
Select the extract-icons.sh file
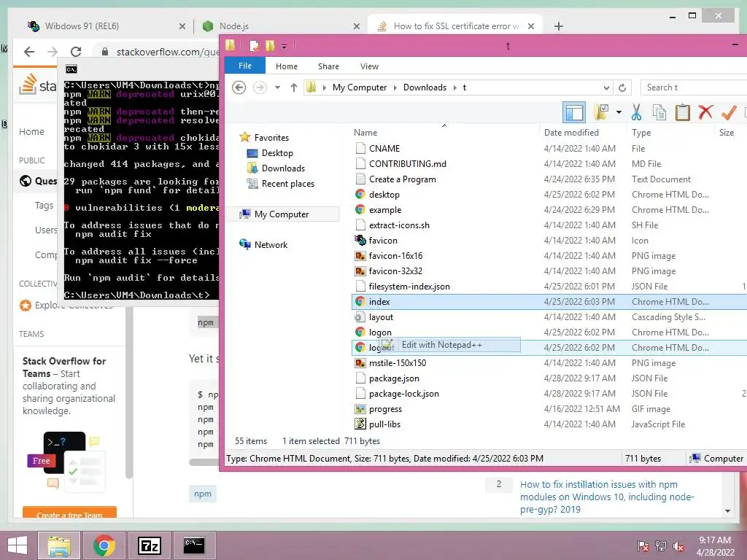[399, 225]
